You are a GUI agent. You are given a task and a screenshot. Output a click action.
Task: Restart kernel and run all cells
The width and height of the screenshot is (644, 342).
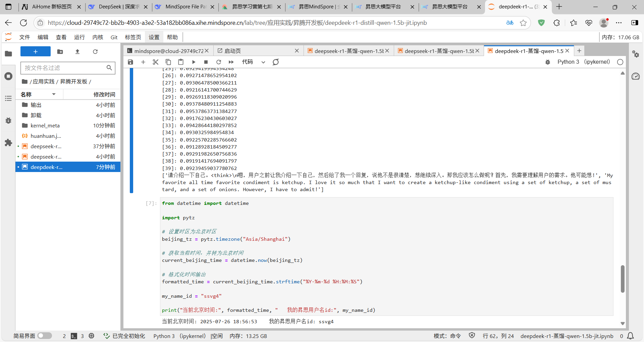tap(231, 62)
